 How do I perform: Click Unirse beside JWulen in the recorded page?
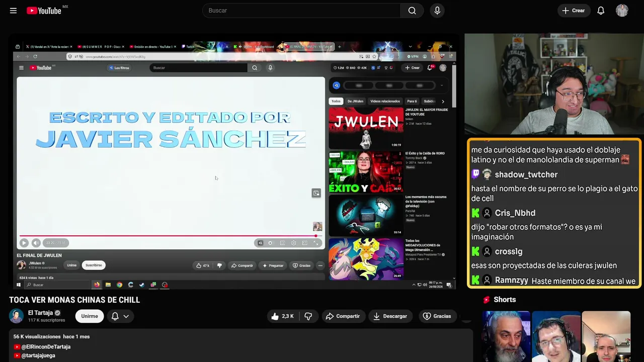point(72,265)
